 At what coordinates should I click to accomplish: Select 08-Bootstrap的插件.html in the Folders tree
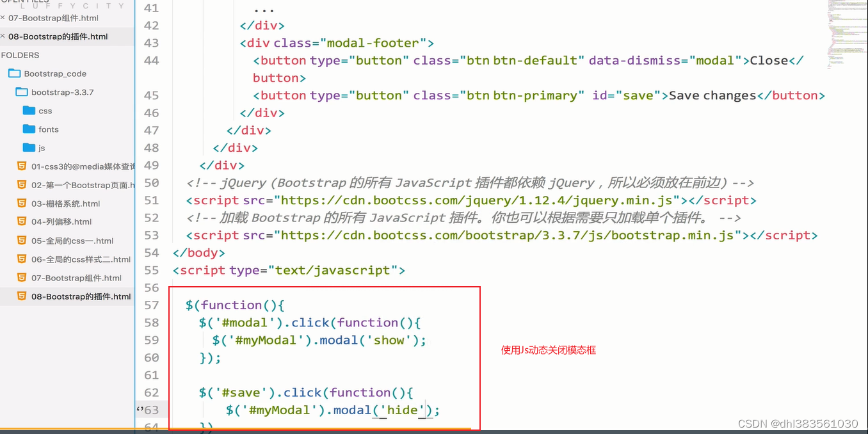tap(81, 296)
